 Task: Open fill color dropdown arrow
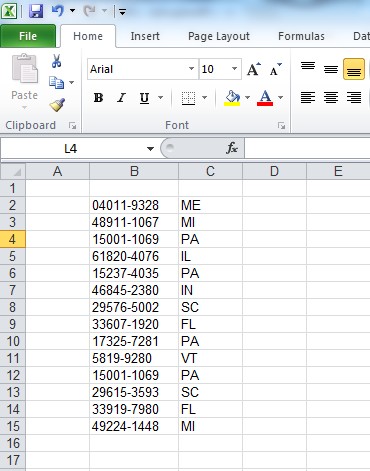click(x=247, y=98)
